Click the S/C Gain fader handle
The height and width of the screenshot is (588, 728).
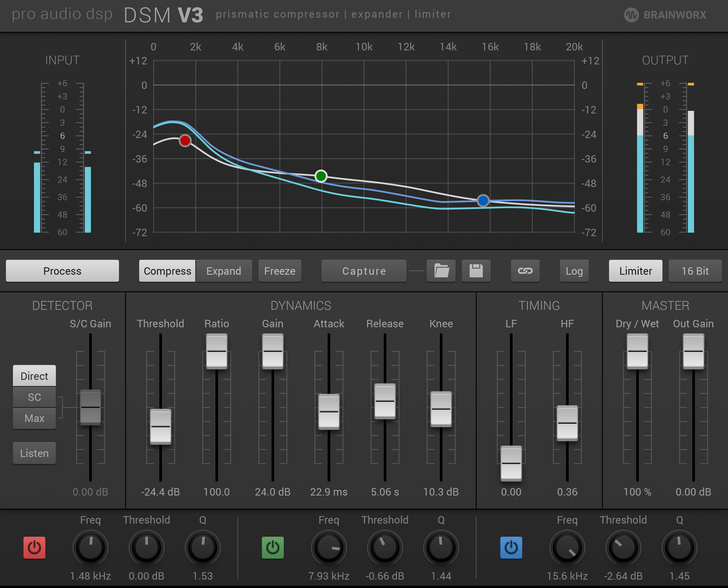click(91, 407)
